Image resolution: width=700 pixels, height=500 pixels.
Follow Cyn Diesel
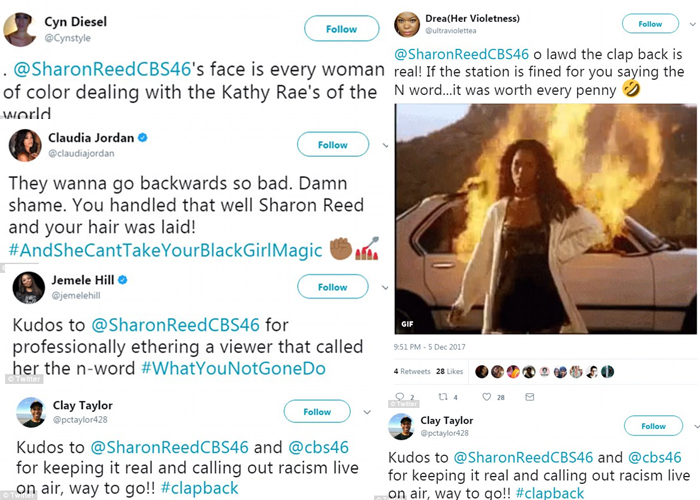pyautogui.click(x=342, y=29)
